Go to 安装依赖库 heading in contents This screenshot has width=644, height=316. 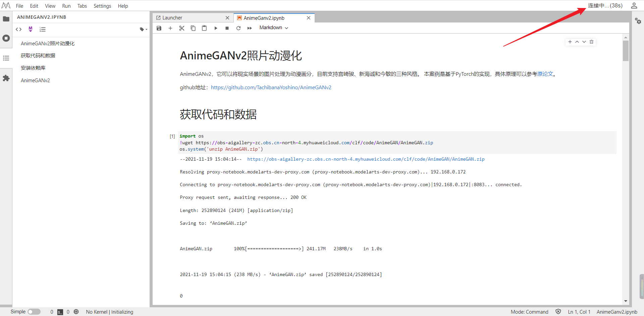pos(33,68)
